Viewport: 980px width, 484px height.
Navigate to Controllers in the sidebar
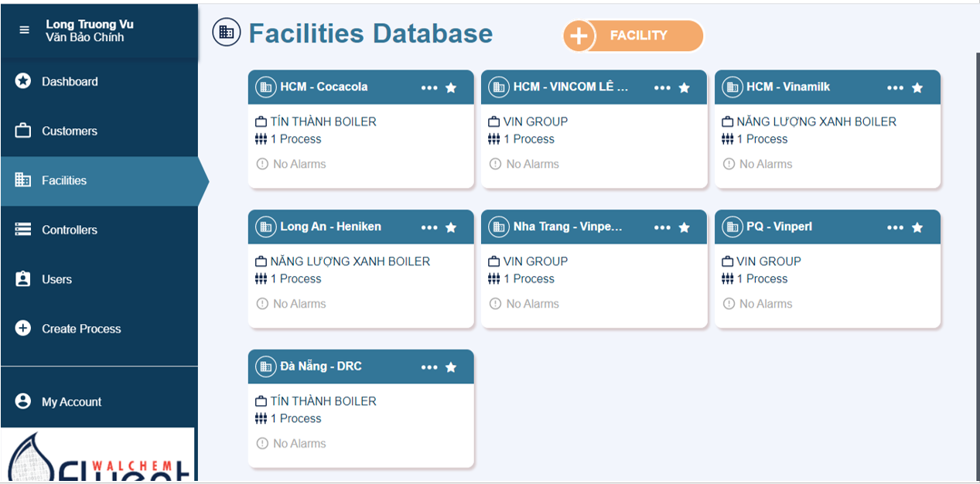tap(99, 230)
